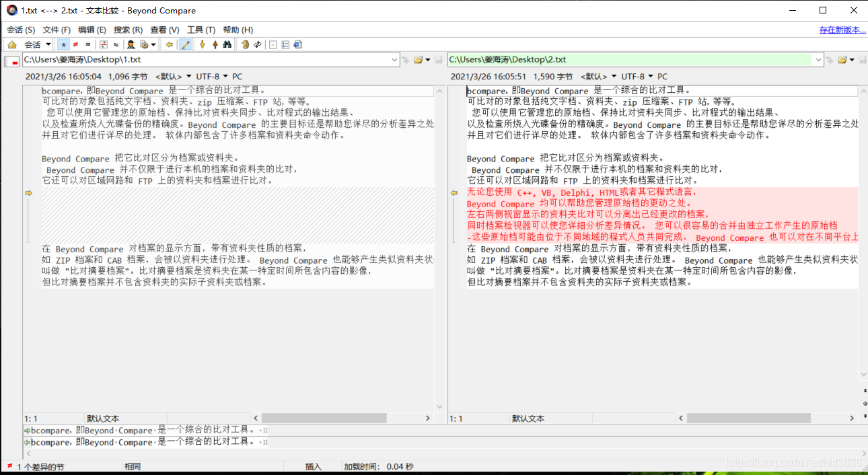The width and height of the screenshot is (868, 475).
Task: Open the 搜索 (R) menu
Action: click(128, 30)
